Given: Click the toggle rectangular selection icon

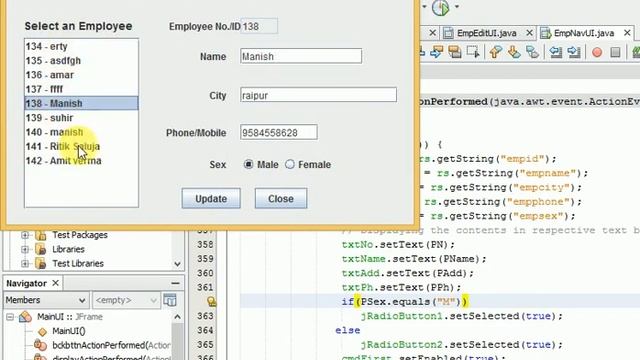Looking at the screenshot, I should click(473, 52).
